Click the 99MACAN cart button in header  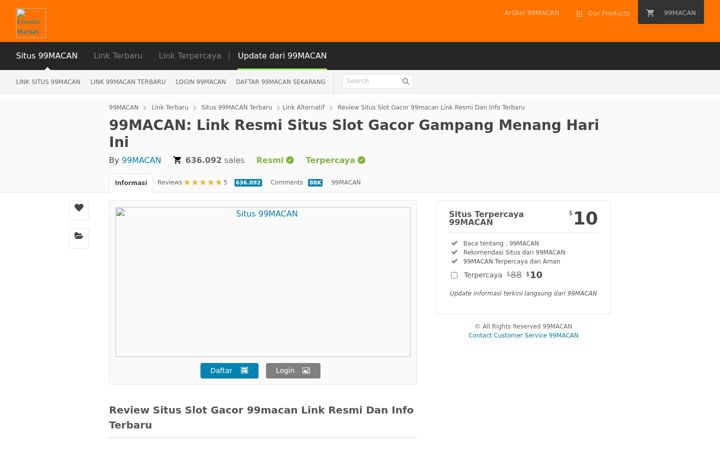(x=670, y=12)
